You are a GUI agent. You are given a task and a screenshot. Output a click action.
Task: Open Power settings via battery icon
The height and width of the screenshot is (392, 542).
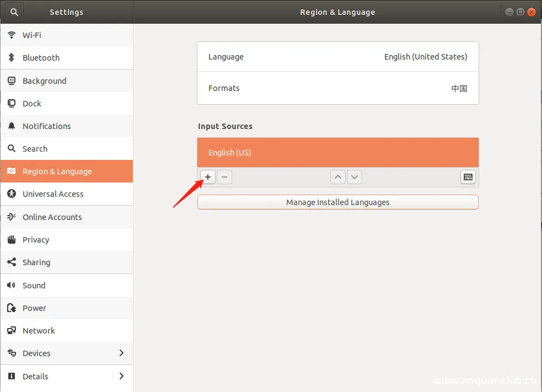click(12, 308)
